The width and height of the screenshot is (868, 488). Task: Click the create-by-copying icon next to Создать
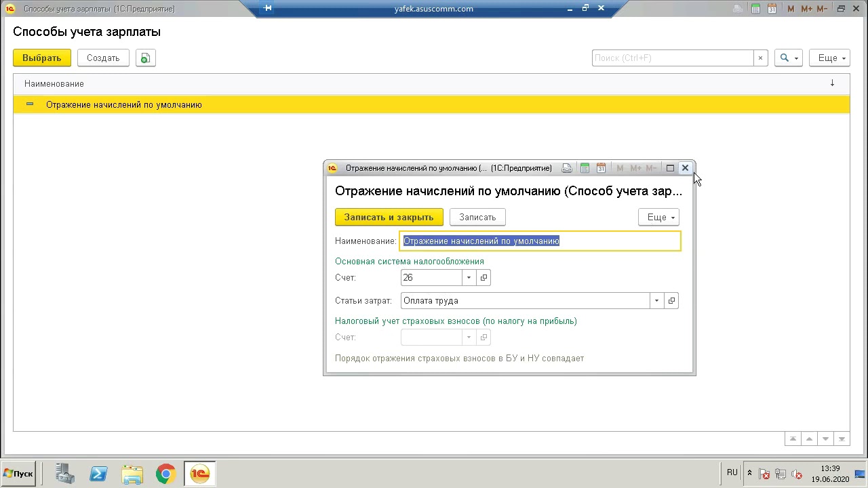click(x=145, y=58)
